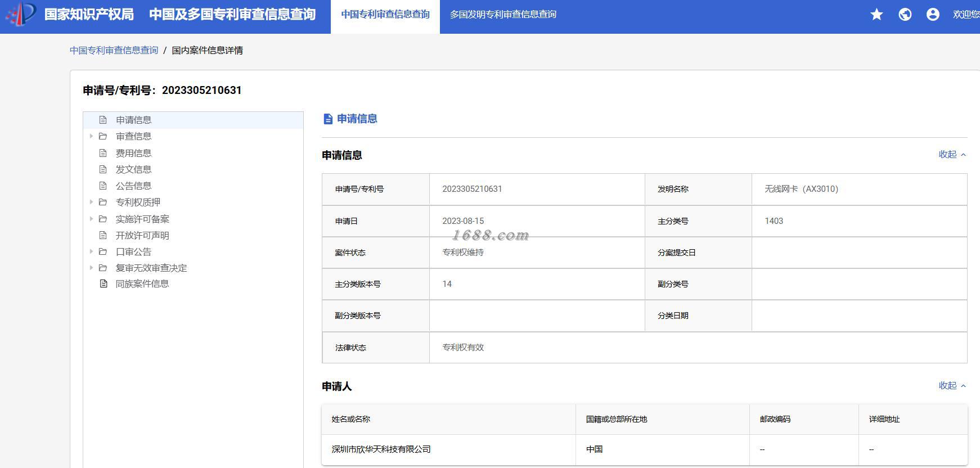Select 开放许可声明 tree item
The image size is (980, 468).
tap(142, 235)
